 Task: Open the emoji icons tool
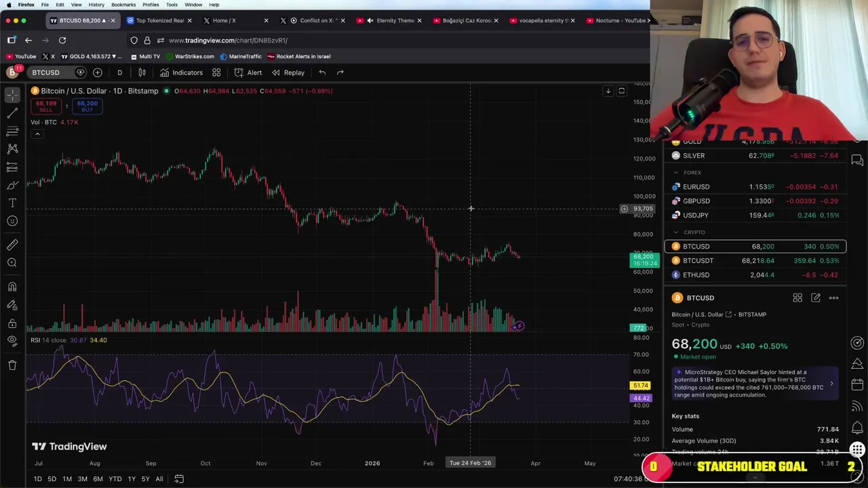[12, 221]
